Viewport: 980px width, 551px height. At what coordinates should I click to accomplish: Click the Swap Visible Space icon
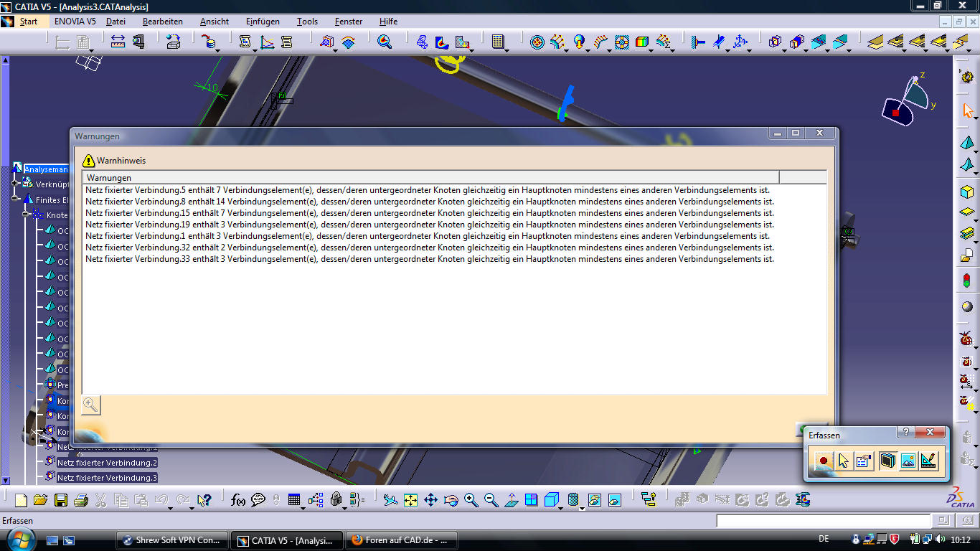[x=615, y=500]
